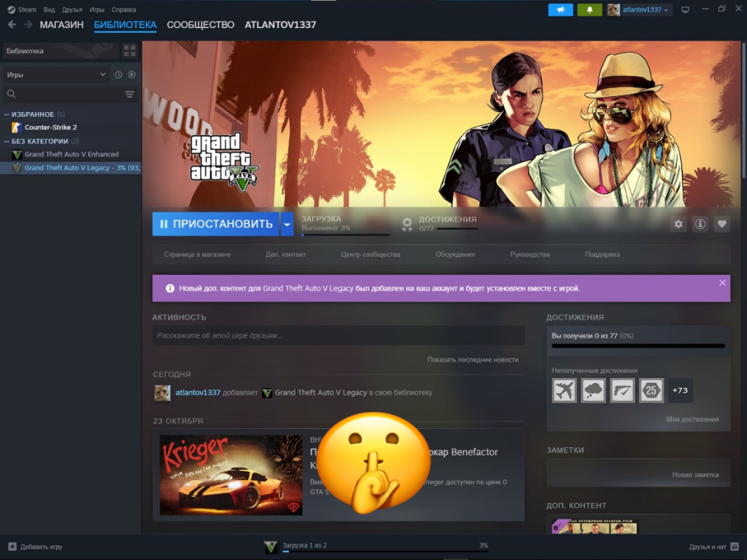Dismiss the purple new DLC notification
Viewport: 747px width, 560px height.
pos(723,283)
